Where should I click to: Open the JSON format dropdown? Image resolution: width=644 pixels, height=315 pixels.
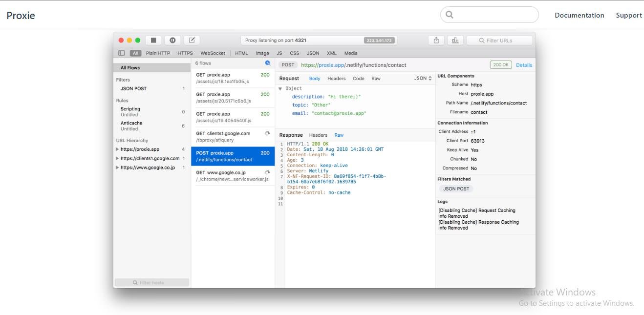(423, 78)
